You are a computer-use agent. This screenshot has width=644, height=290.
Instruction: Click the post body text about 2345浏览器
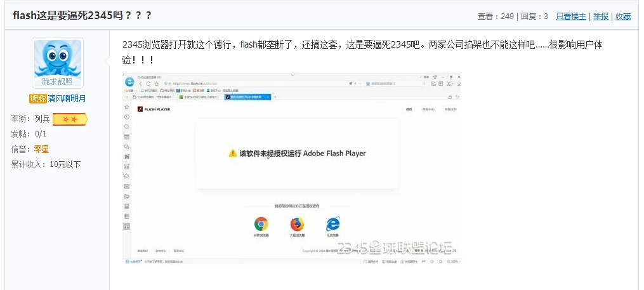point(362,52)
